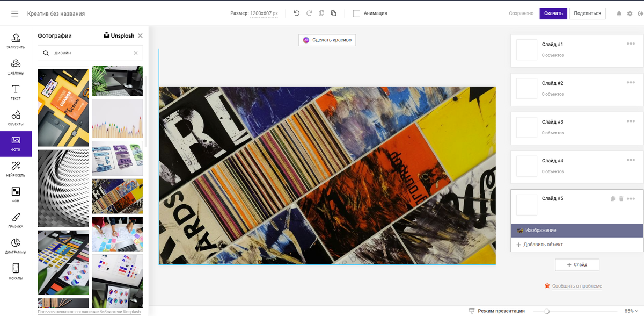Viewport: 644px width, 316px height.
Task: Open options menu for Слайд #1
Action: pos(631,44)
